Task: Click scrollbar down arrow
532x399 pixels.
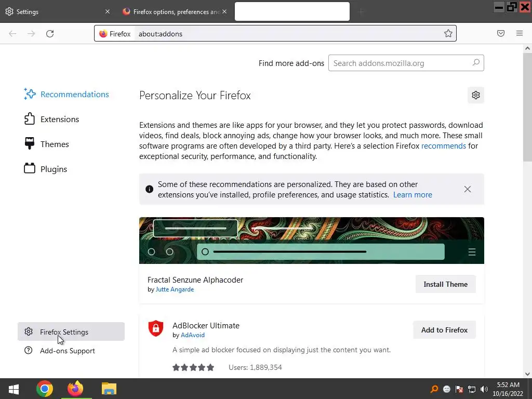Action: click(x=527, y=374)
